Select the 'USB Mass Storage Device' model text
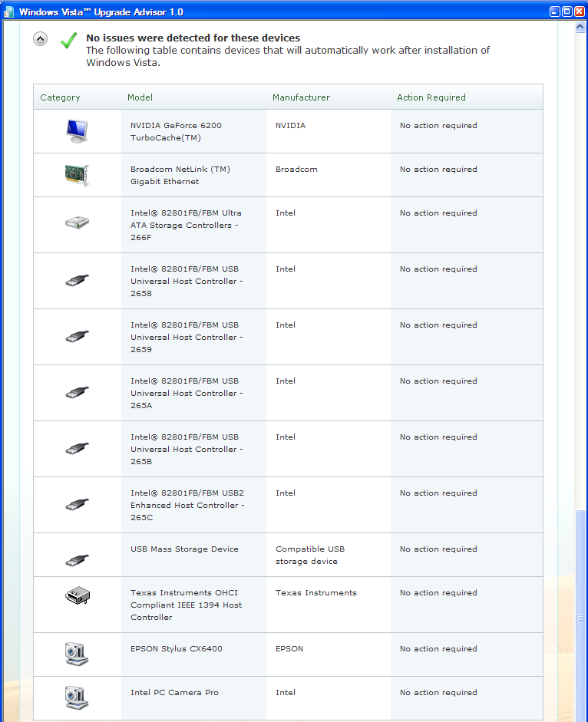The height and width of the screenshot is (722, 588). coord(184,549)
